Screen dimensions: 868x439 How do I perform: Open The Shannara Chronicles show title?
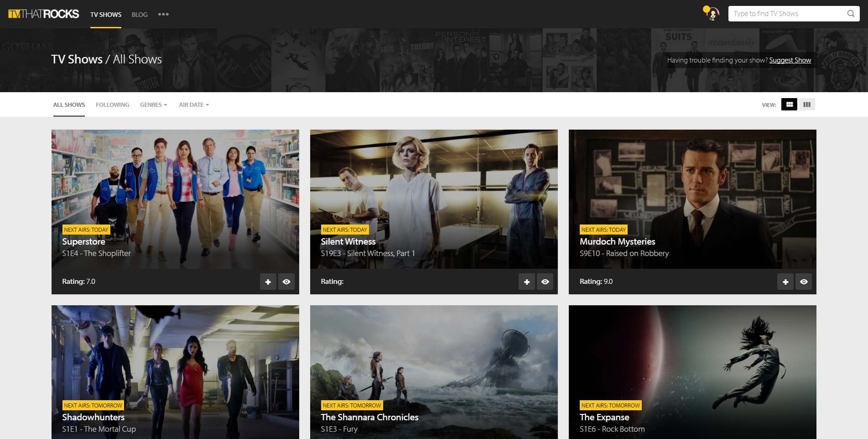click(369, 417)
